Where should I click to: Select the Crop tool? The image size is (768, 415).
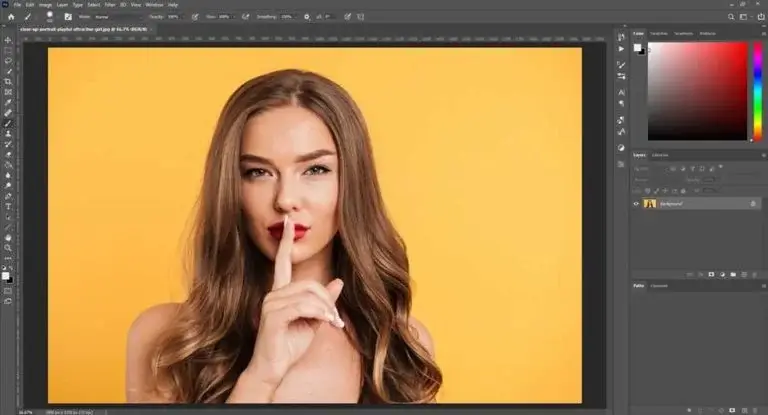click(8, 81)
